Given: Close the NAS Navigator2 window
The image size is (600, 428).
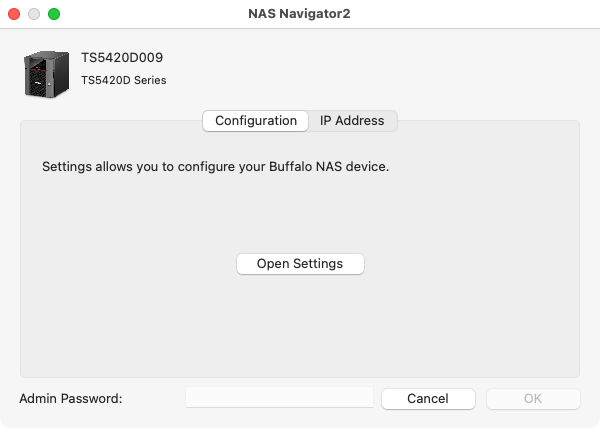Looking at the screenshot, I should [x=15, y=15].
